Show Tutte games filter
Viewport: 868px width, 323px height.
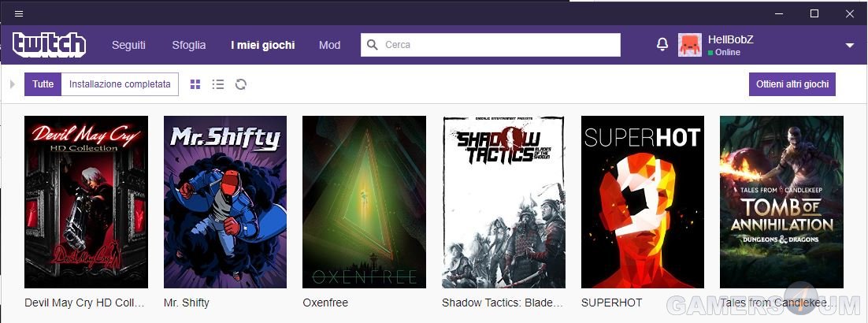point(43,84)
